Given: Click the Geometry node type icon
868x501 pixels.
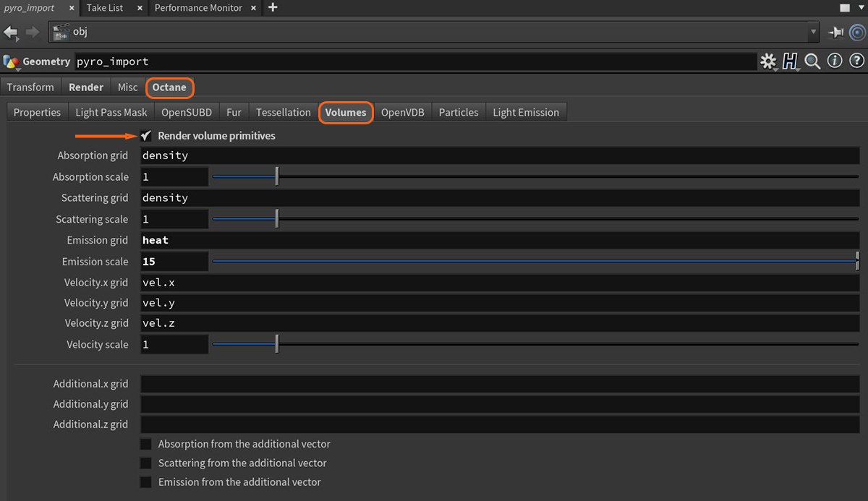Looking at the screenshot, I should (x=10, y=61).
